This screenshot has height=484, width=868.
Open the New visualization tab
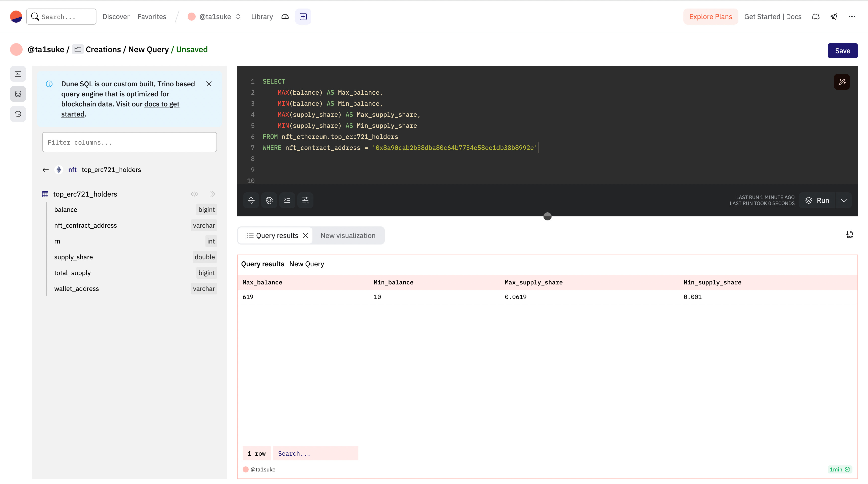[348, 235]
